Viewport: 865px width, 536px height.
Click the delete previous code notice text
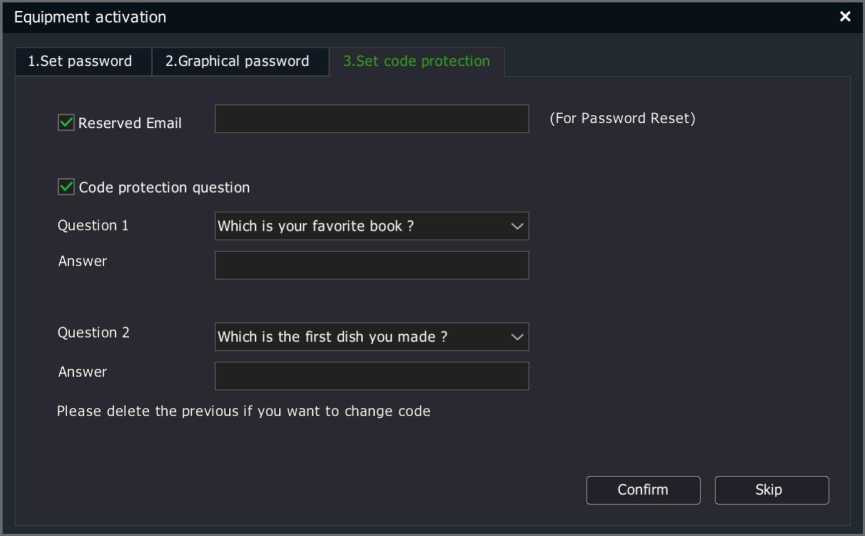pos(243,411)
